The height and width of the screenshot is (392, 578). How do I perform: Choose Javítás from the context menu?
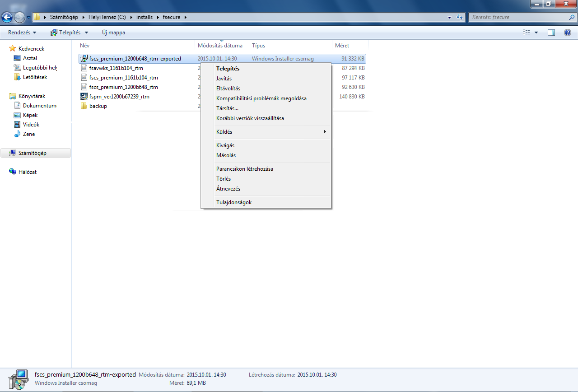[x=266, y=79]
